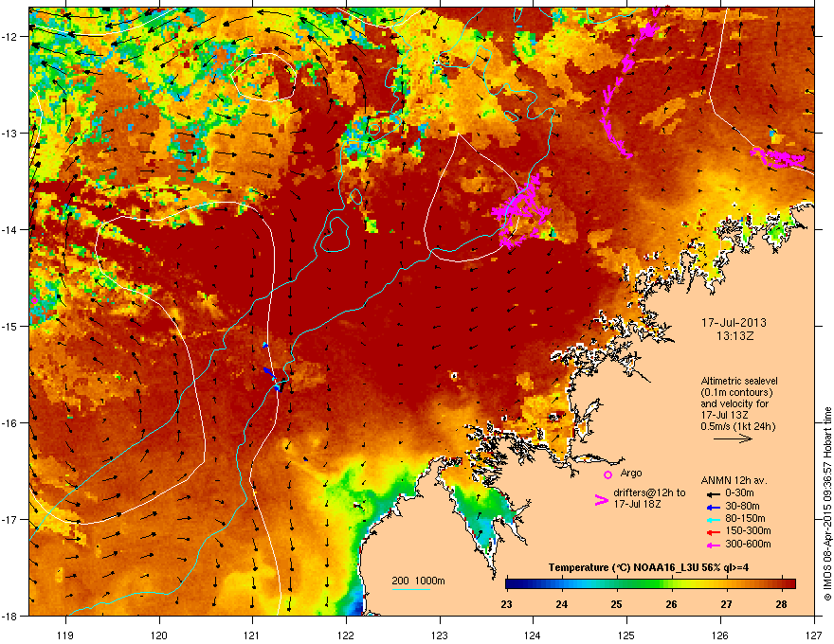Click latitude axis label -17
The height and width of the screenshot is (644, 834).
click(x=9, y=519)
